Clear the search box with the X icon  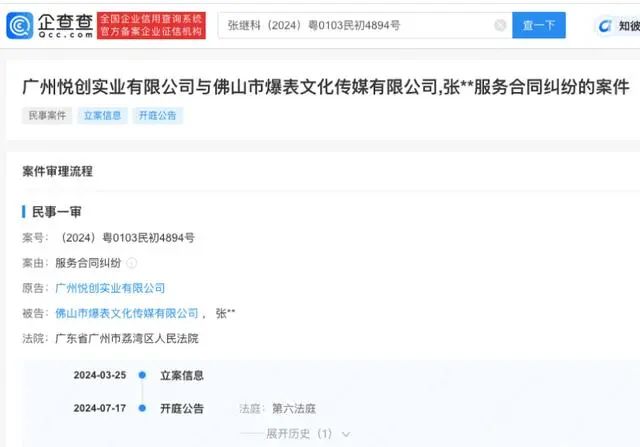click(x=500, y=25)
